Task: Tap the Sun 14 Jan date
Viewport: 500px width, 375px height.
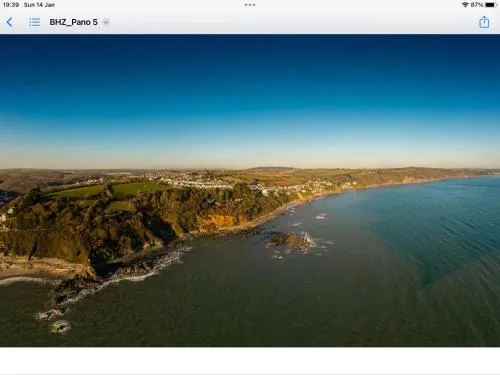Action: [x=39, y=5]
